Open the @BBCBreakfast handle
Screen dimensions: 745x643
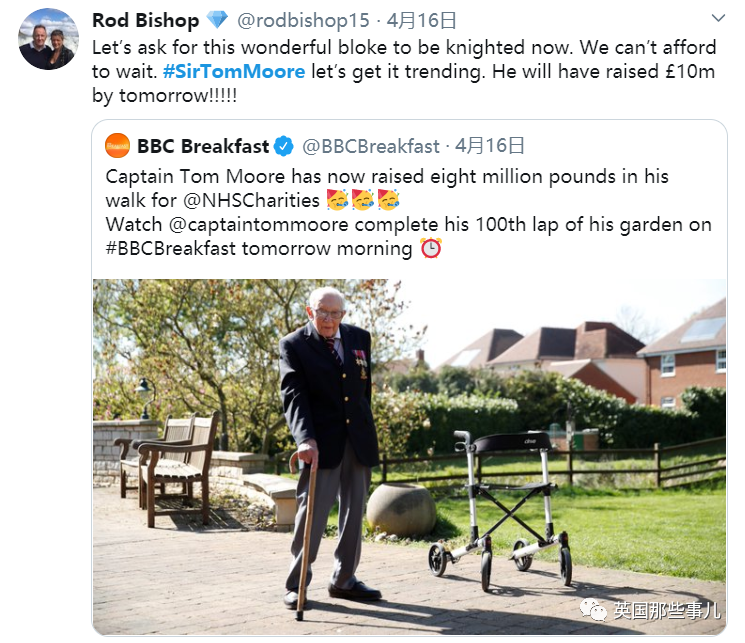tap(371, 146)
